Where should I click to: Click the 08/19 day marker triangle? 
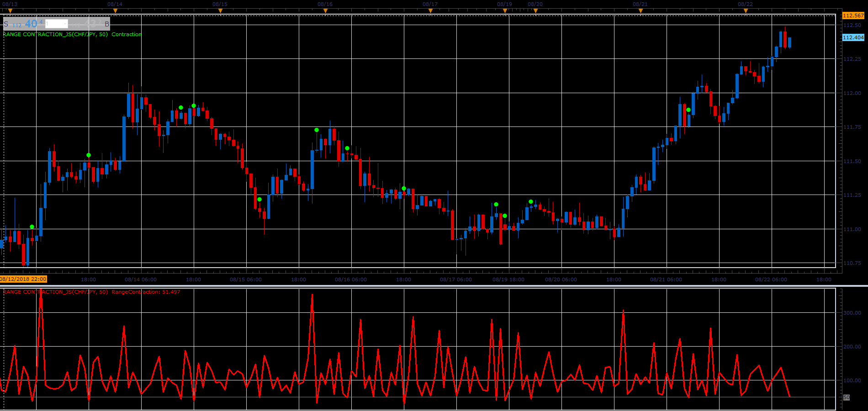(505, 11)
